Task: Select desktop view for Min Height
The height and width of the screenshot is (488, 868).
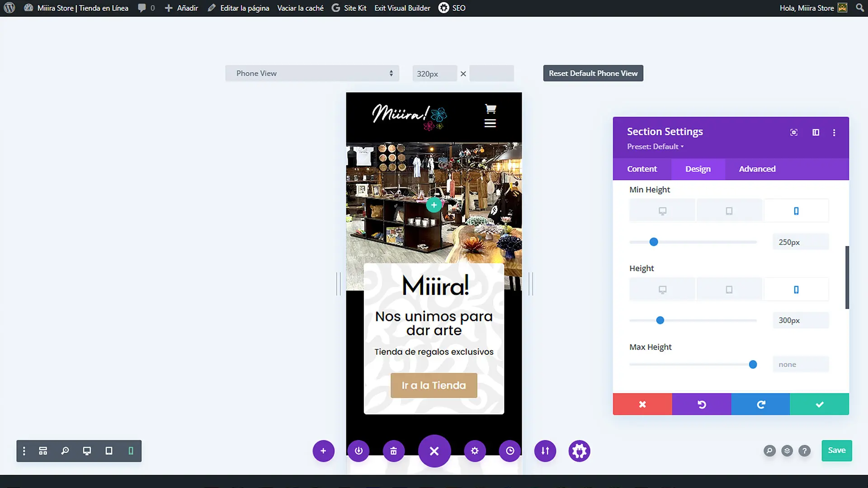Action: [662, 211]
